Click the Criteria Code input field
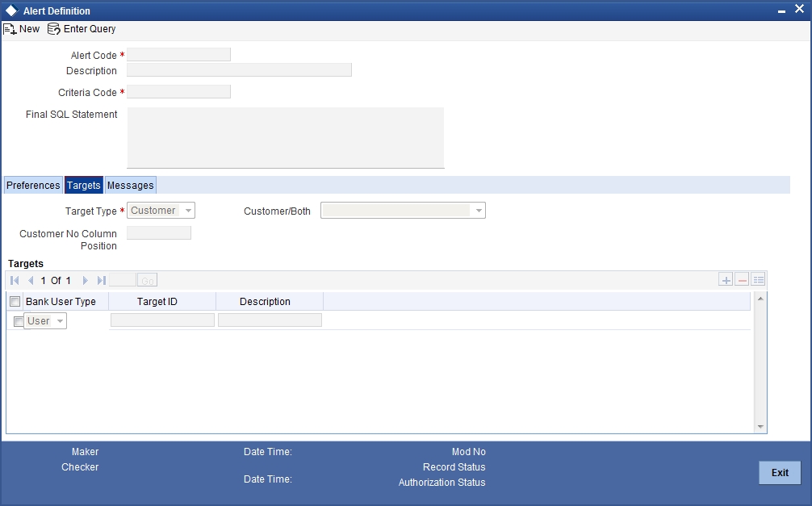The height and width of the screenshot is (506, 812). [x=178, y=92]
